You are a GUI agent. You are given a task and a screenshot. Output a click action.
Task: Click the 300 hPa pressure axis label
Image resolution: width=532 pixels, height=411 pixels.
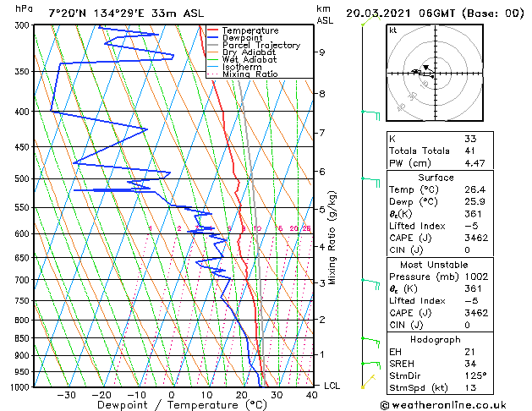pyautogui.click(x=24, y=25)
